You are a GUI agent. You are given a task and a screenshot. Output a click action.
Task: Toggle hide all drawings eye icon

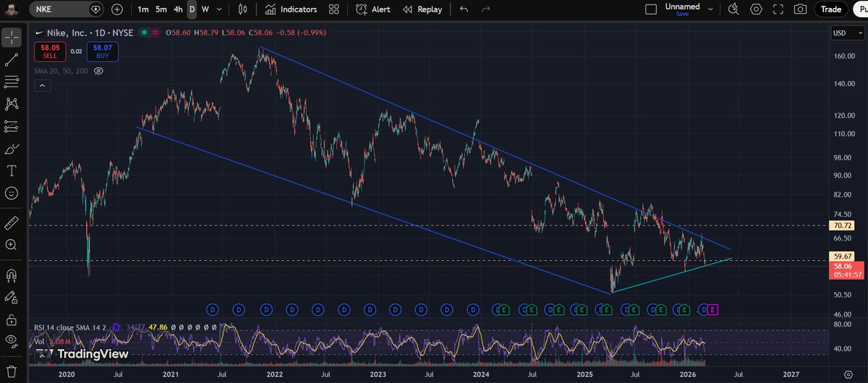tap(12, 340)
